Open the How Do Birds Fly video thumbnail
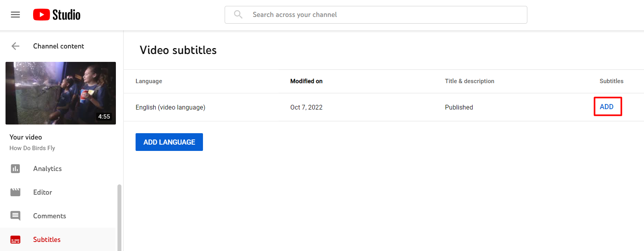This screenshot has width=644, height=251. pyautogui.click(x=61, y=93)
